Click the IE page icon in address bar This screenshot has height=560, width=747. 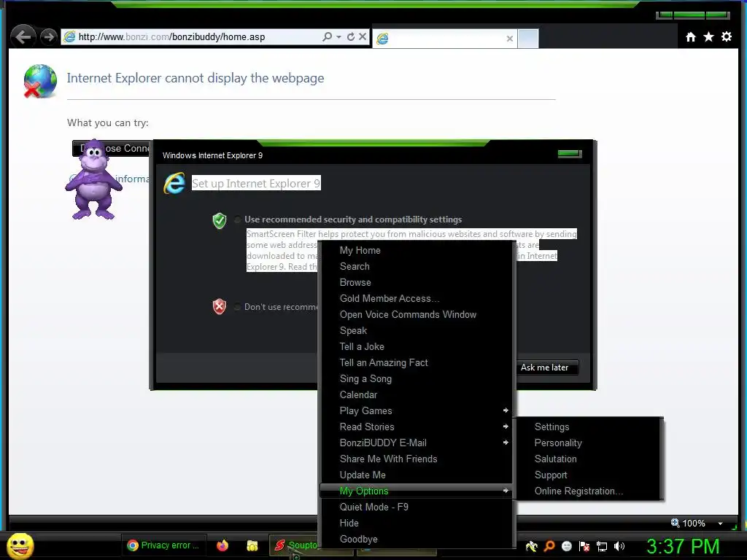click(x=69, y=36)
